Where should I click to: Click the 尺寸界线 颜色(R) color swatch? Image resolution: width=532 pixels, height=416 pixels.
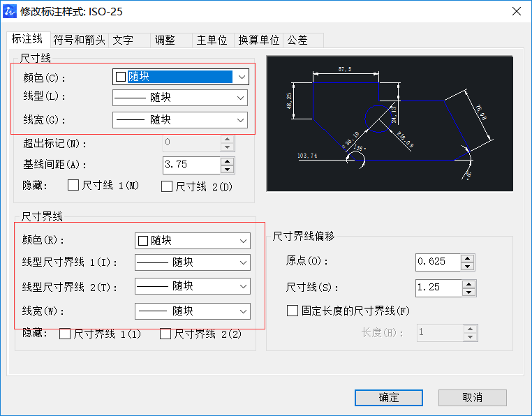pos(143,241)
